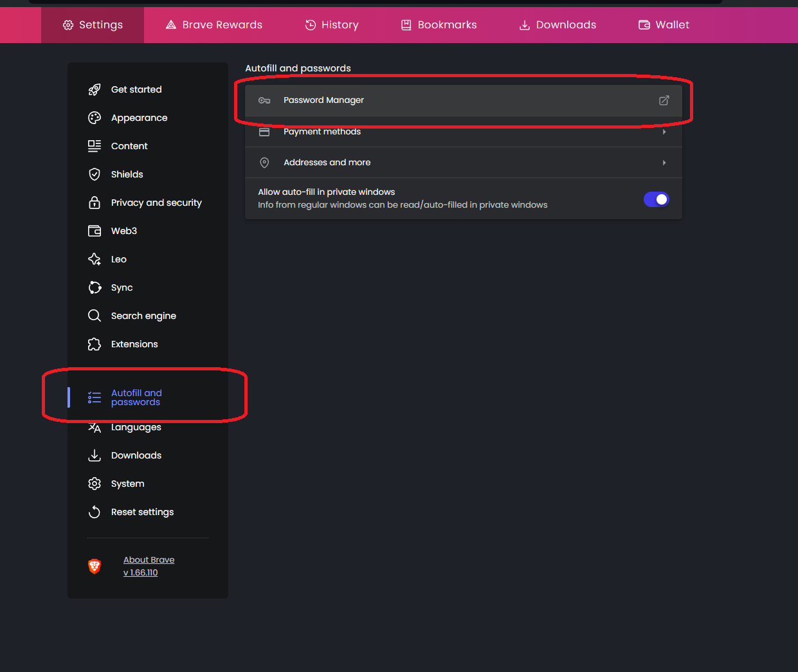Disable auto-fill in private windows toggle

click(657, 199)
